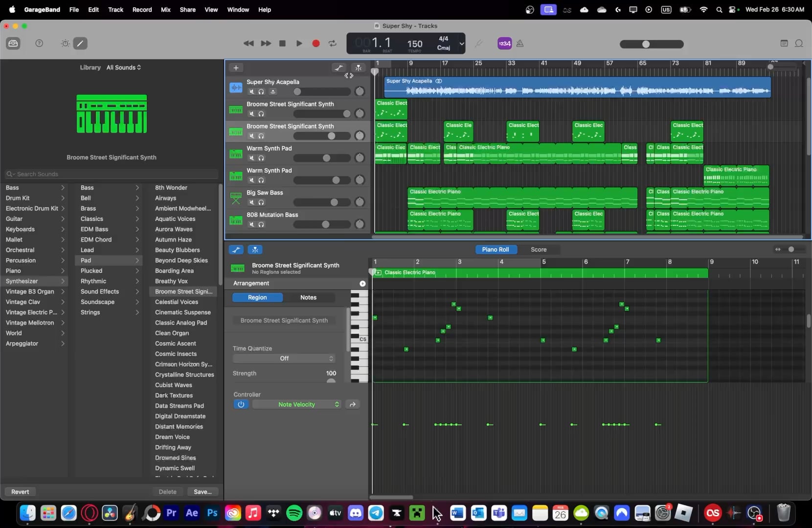Expand the All Sounds library selector

tap(124, 67)
